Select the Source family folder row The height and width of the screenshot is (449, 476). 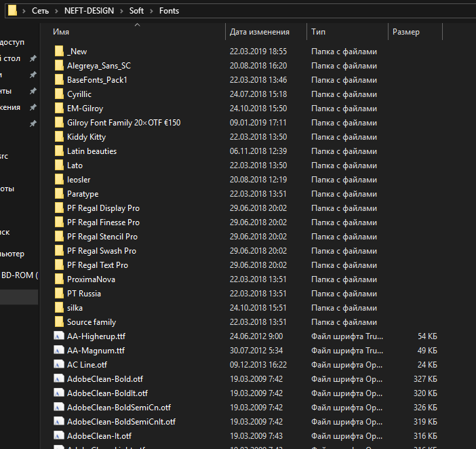tap(91, 322)
